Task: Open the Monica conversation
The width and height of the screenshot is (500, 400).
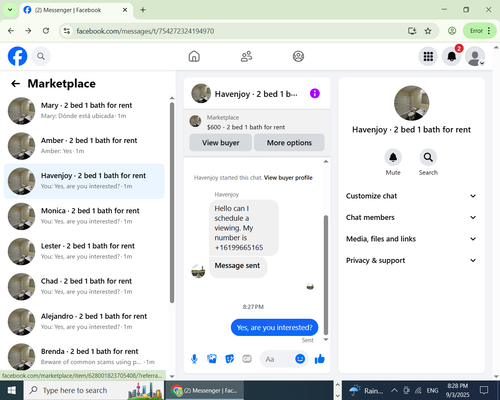Action: pyautogui.click(x=84, y=216)
